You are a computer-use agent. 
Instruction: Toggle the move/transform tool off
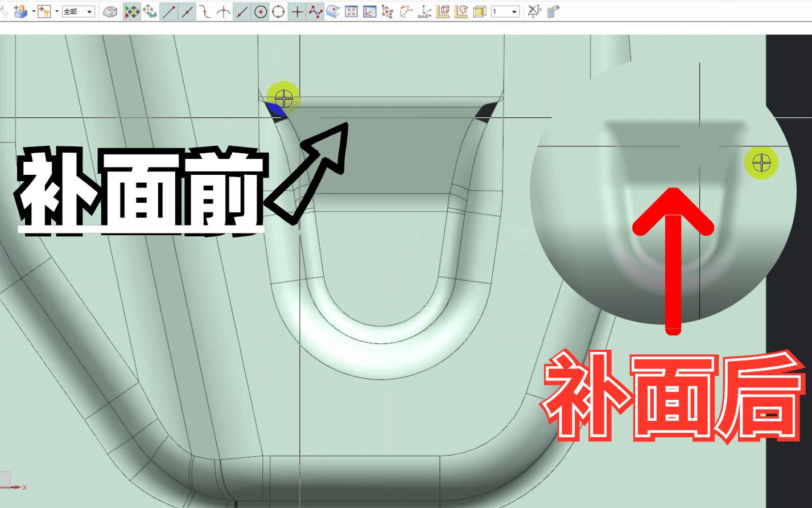coord(131,12)
